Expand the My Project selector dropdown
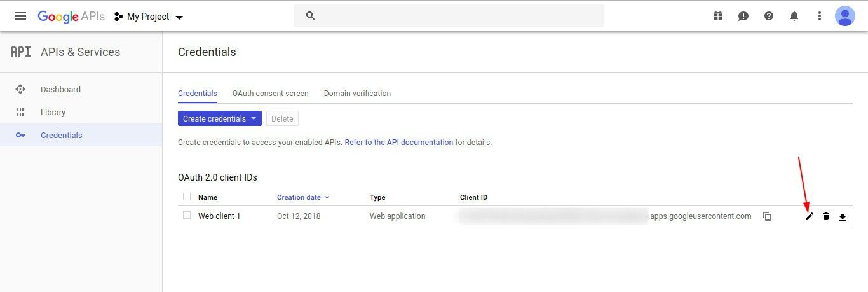This screenshot has width=868, height=292. pyautogui.click(x=149, y=17)
